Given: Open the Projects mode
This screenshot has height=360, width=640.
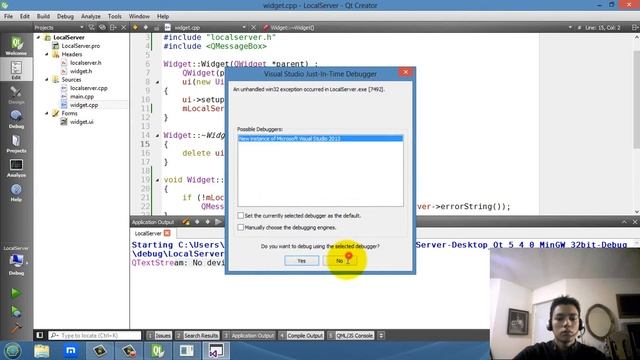Looking at the screenshot, I should 16,144.
